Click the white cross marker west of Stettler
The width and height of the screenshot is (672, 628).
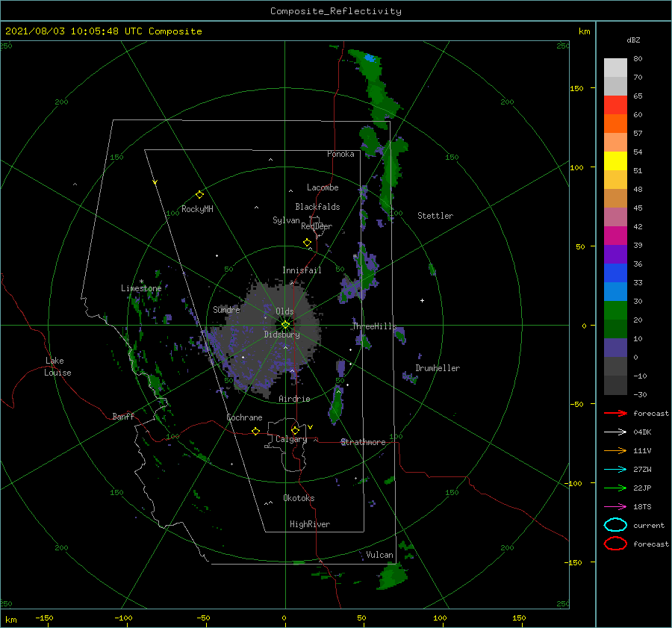coord(422,300)
